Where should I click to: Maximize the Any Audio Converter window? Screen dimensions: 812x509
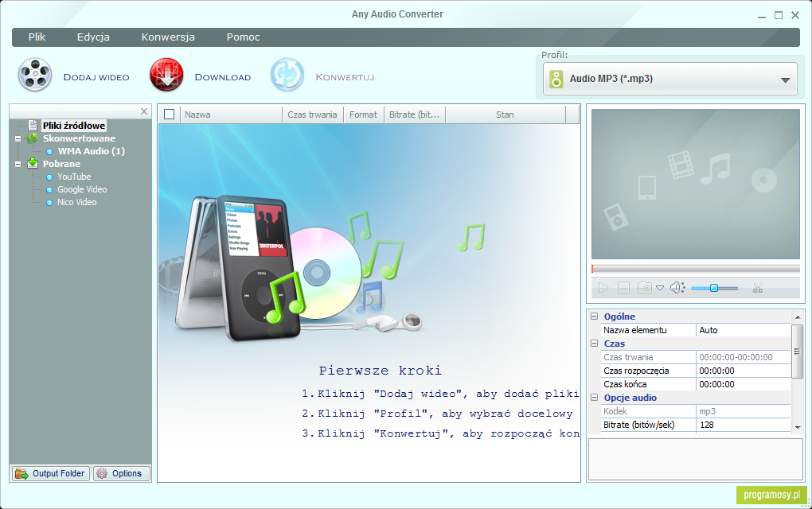[779, 16]
